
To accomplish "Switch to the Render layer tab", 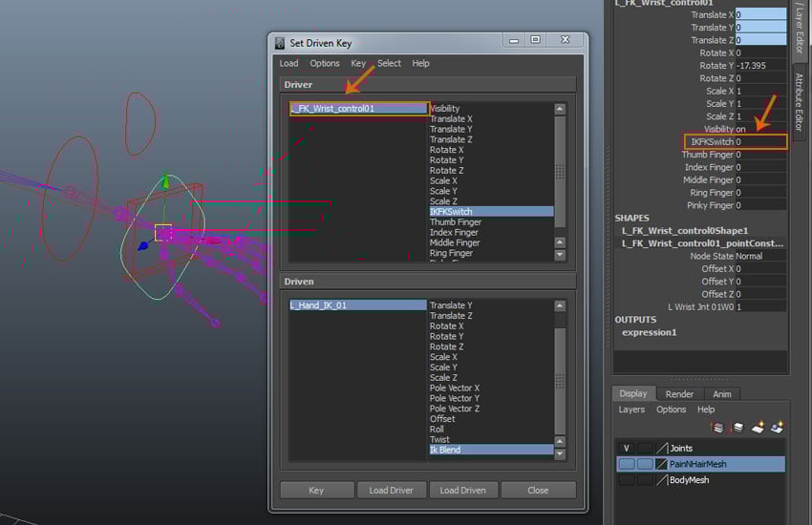I will pos(679,393).
